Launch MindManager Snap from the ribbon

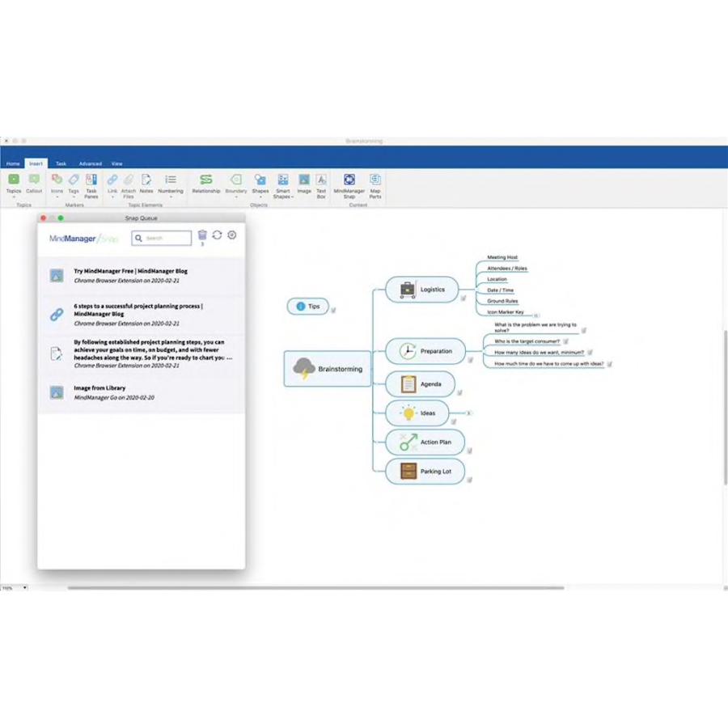349,180
